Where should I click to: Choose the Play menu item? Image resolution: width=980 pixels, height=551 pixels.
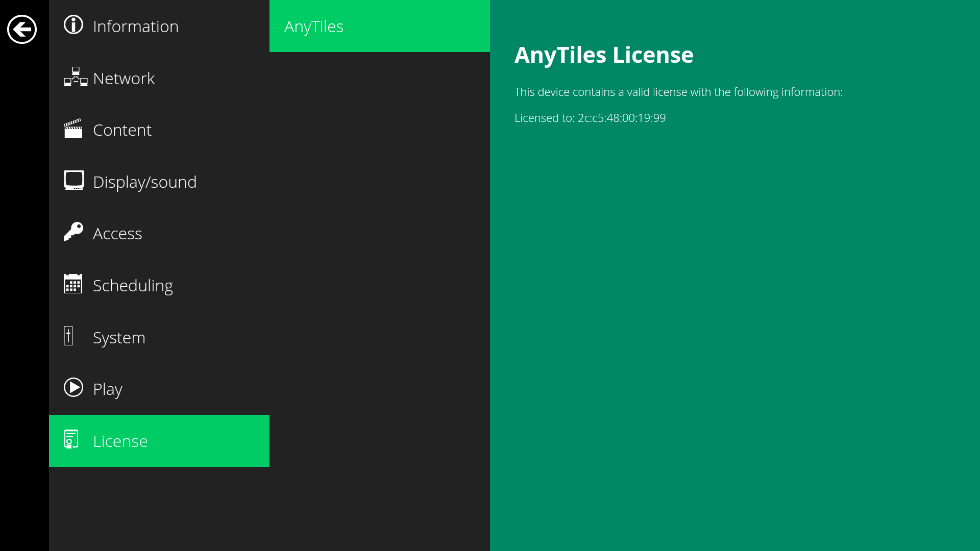pyautogui.click(x=159, y=389)
